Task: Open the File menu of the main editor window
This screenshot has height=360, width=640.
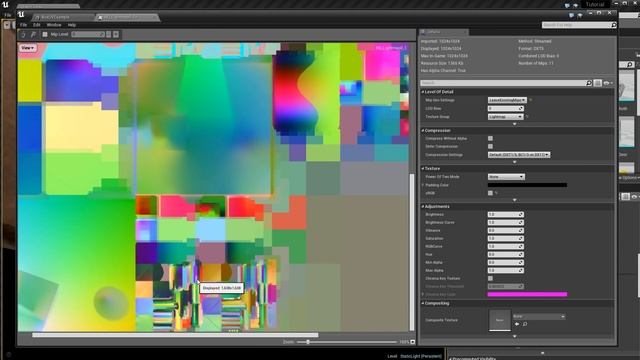Action: pyautogui.click(x=7, y=15)
